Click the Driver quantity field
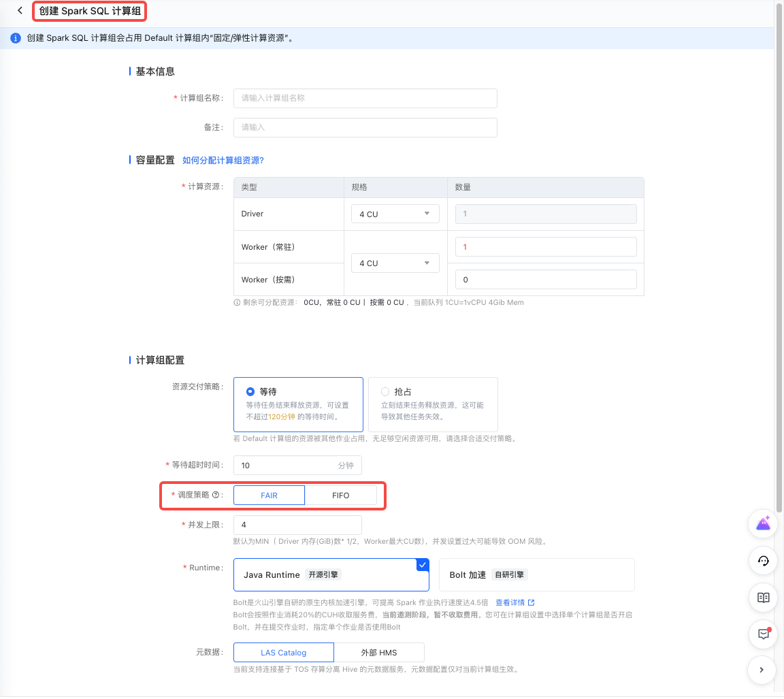This screenshot has height=699, width=784. click(546, 214)
